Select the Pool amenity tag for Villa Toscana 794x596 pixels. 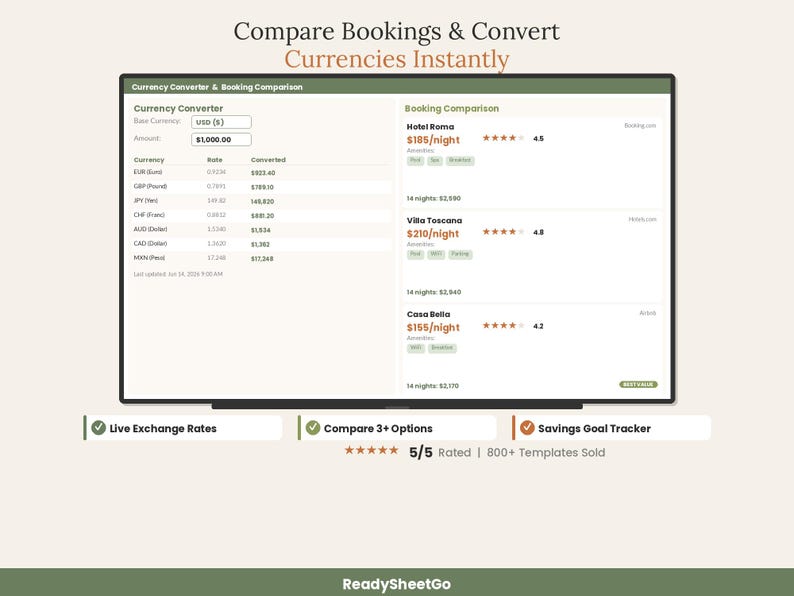(x=415, y=254)
